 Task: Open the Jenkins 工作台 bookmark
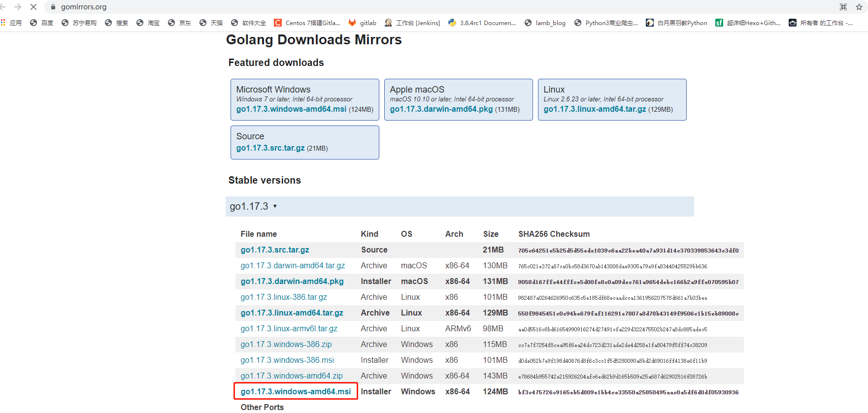412,23
